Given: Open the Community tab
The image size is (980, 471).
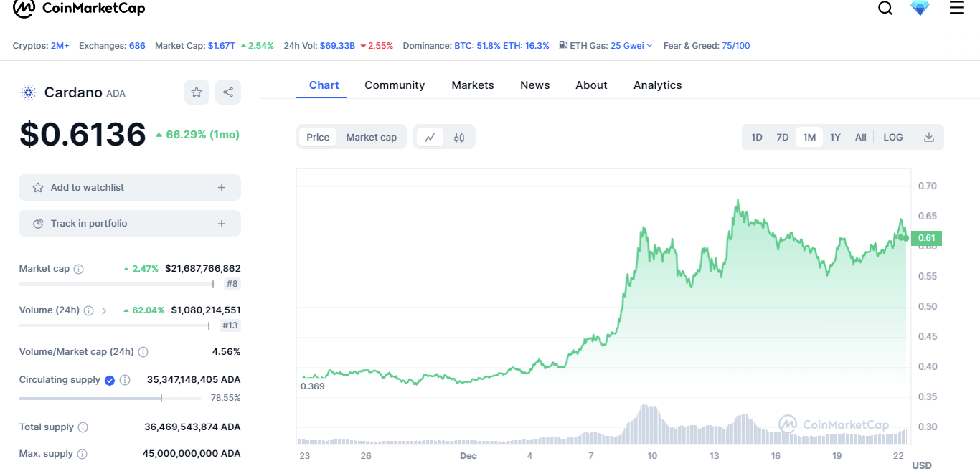Looking at the screenshot, I should pos(395,85).
